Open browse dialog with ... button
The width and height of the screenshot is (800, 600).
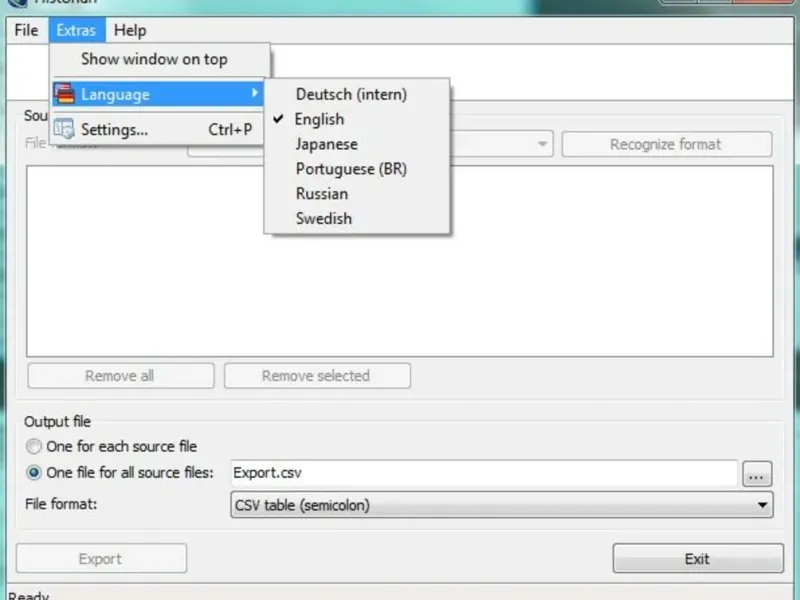[x=757, y=474]
